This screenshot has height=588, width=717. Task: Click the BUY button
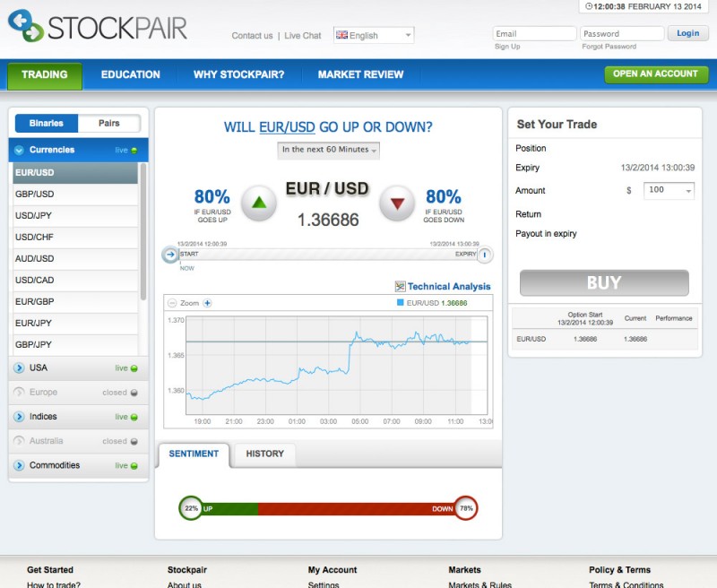pyautogui.click(x=604, y=282)
